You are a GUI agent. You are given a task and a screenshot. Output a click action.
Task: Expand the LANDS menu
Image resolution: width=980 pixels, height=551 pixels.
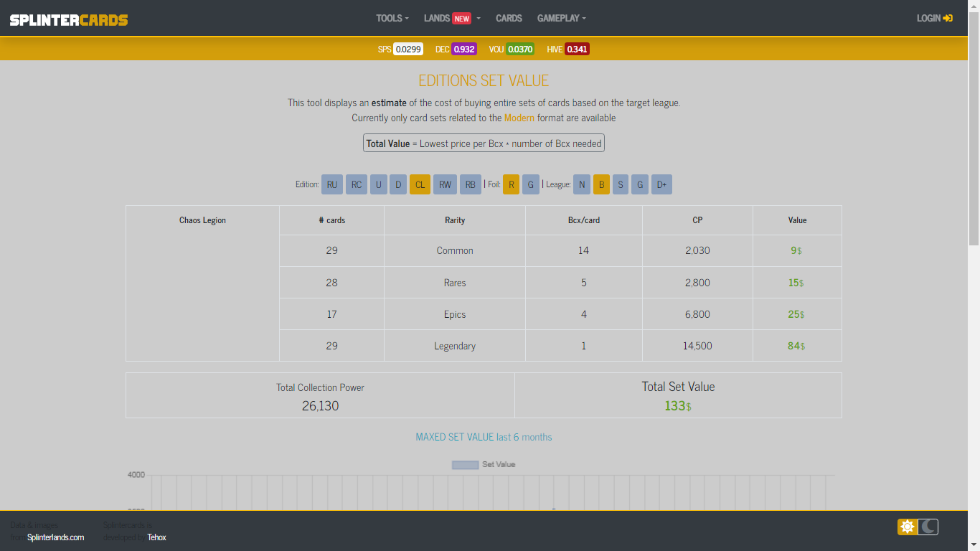(452, 18)
